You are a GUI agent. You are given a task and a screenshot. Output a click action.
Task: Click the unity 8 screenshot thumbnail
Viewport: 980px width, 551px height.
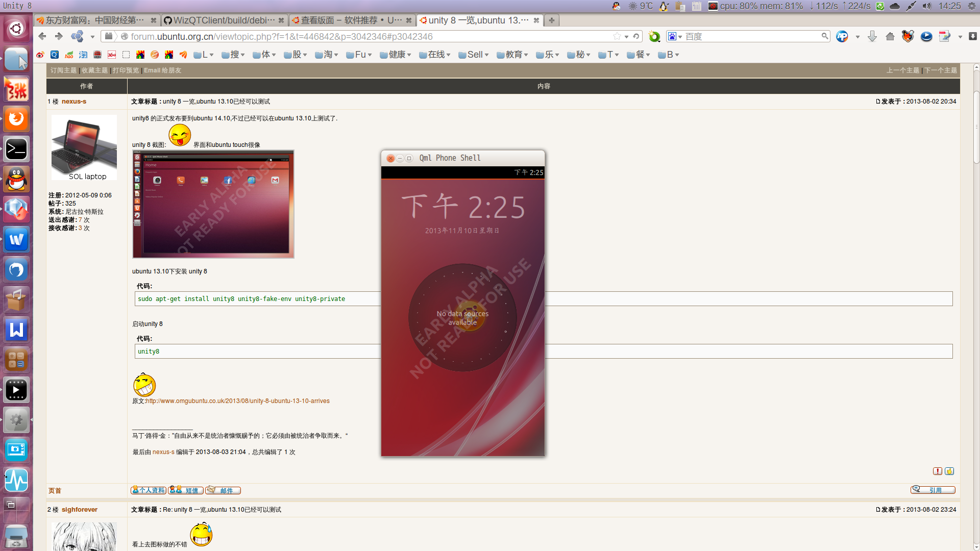coord(213,204)
